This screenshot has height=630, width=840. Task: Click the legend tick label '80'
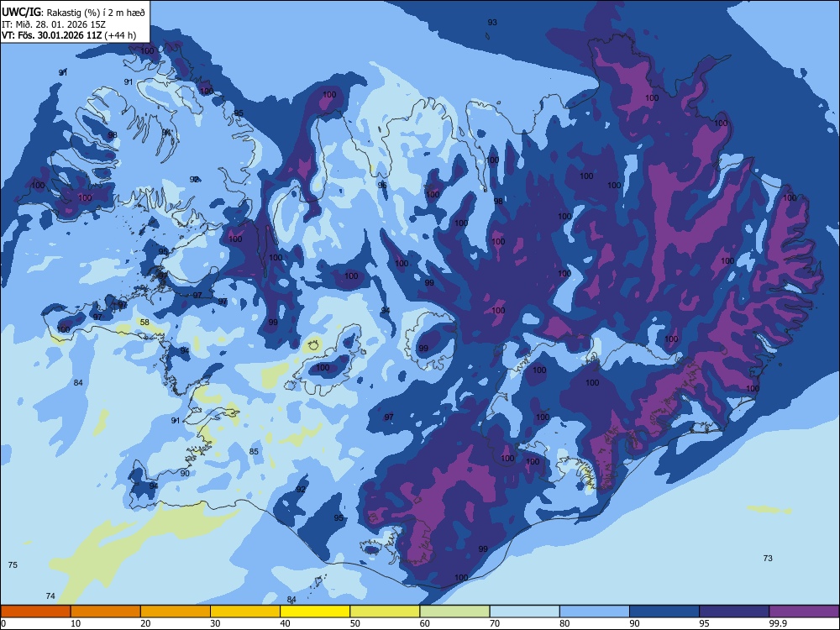tap(564, 623)
